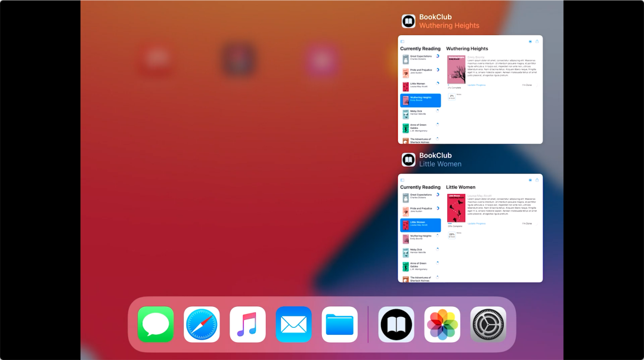644x360 pixels.
Task: Tap Great Expectations progress ring, Wuthering Heights window
Action: pyautogui.click(x=438, y=56)
